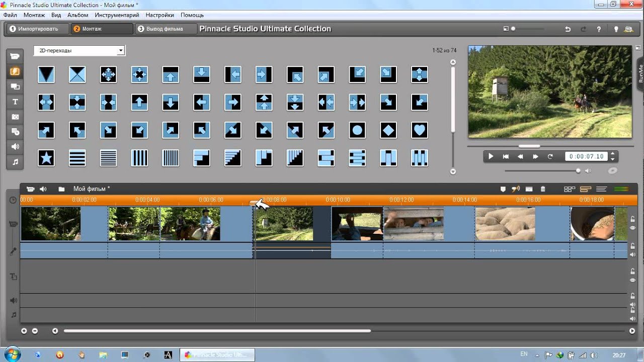
Task: Open the Помощь menu
Action: pos(192,15)
